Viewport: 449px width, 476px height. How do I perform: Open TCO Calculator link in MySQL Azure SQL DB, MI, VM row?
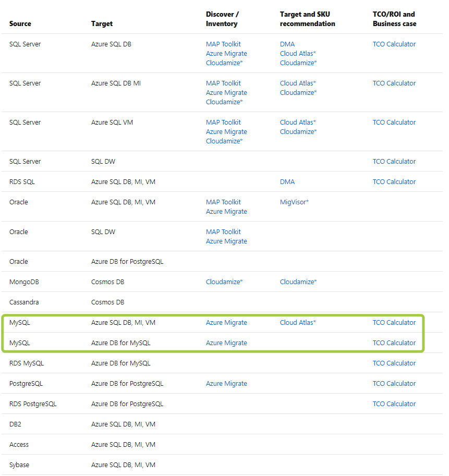[x=394, y=323]
